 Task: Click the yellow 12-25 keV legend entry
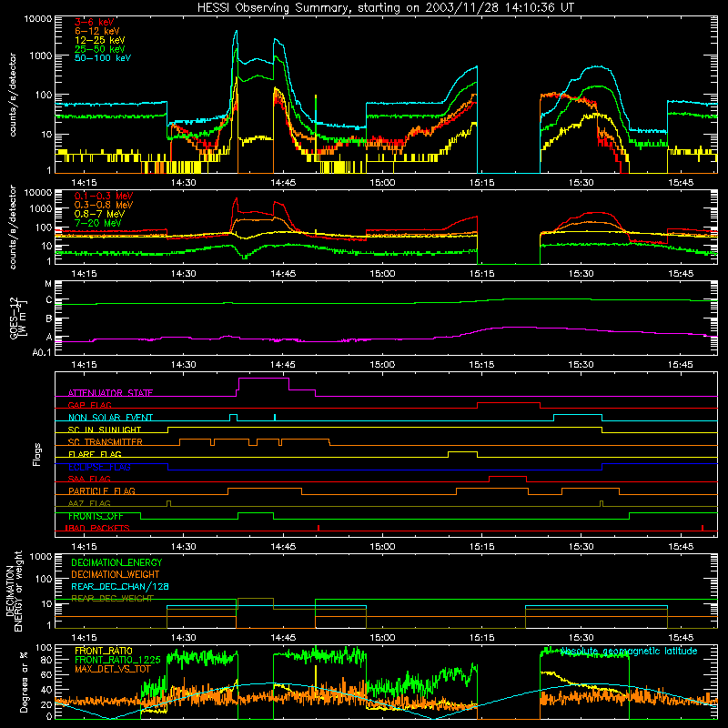coord(100,40)
